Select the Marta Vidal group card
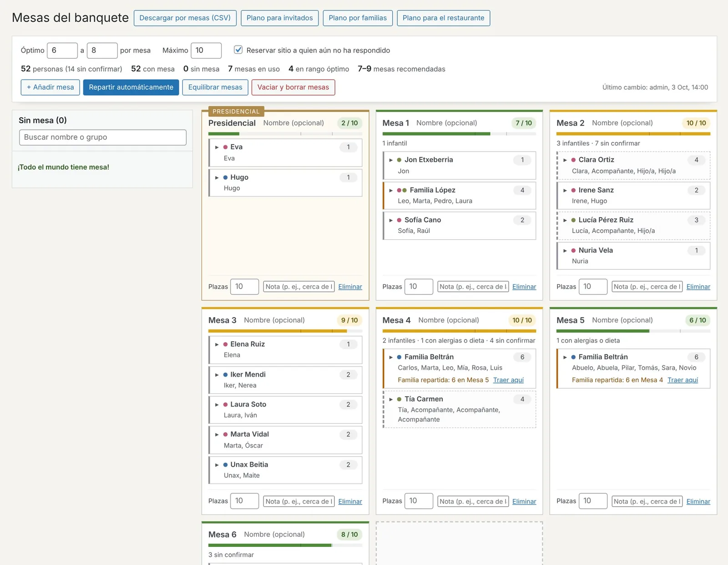 285,440
